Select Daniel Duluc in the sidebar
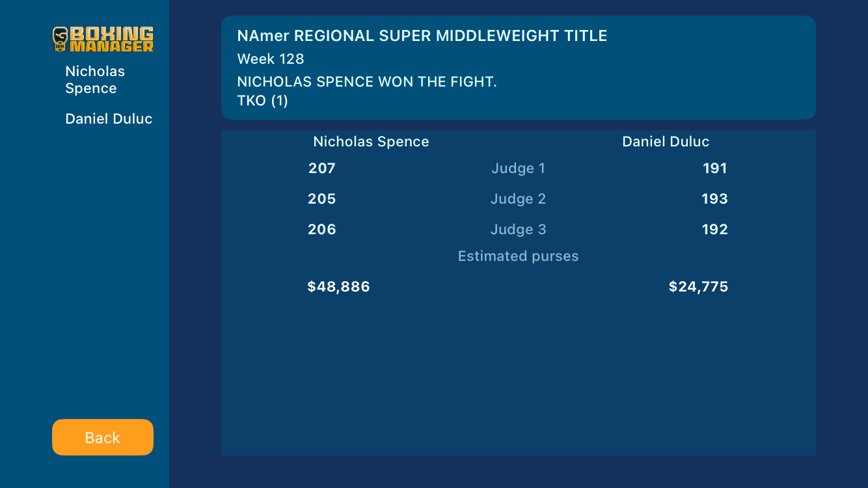 tap(109, 119)
